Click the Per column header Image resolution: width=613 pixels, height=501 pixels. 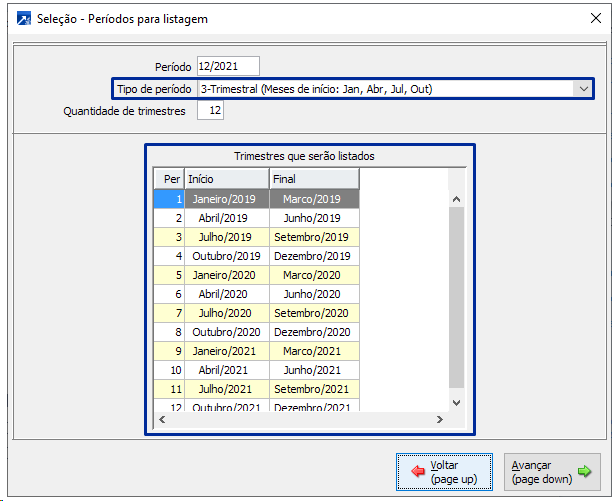[169, 179]
